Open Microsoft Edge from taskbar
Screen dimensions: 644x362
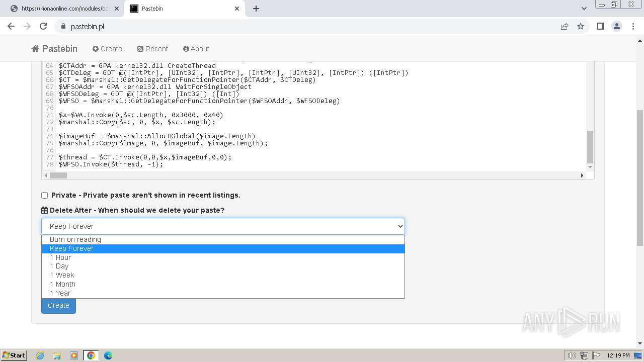click(x=108, y=355)
